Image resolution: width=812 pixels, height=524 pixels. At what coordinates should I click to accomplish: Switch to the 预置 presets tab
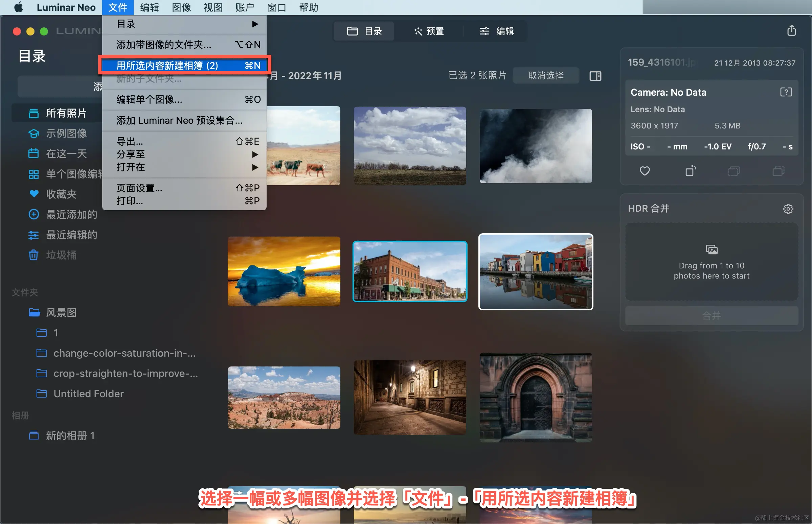(429, 31)
